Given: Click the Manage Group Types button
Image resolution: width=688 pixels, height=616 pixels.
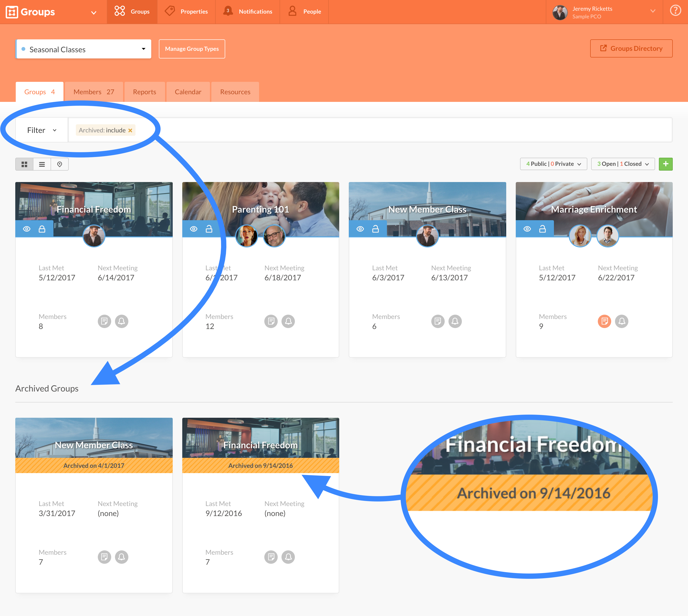Looking at the screenshot, I should coord(192,49).
